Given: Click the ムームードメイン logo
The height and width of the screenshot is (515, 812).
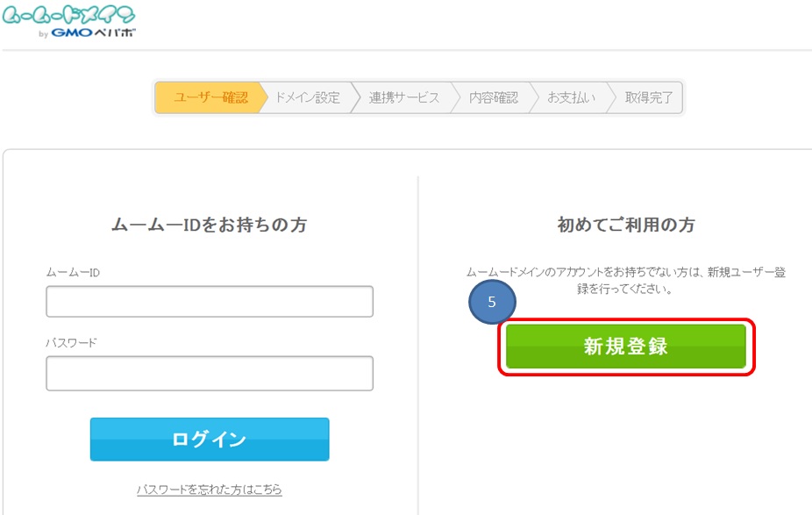Looking at the screenshot, I should tap(68, 15).
